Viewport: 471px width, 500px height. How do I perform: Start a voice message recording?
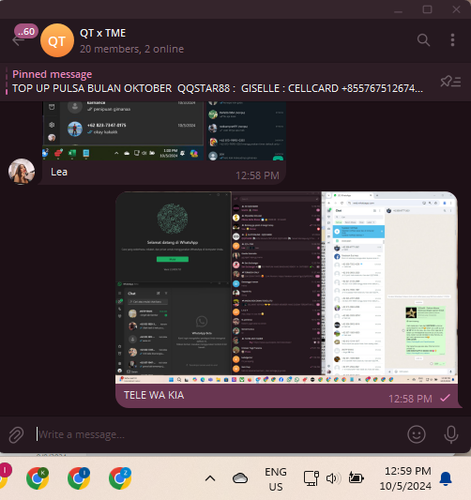[451, 434]
